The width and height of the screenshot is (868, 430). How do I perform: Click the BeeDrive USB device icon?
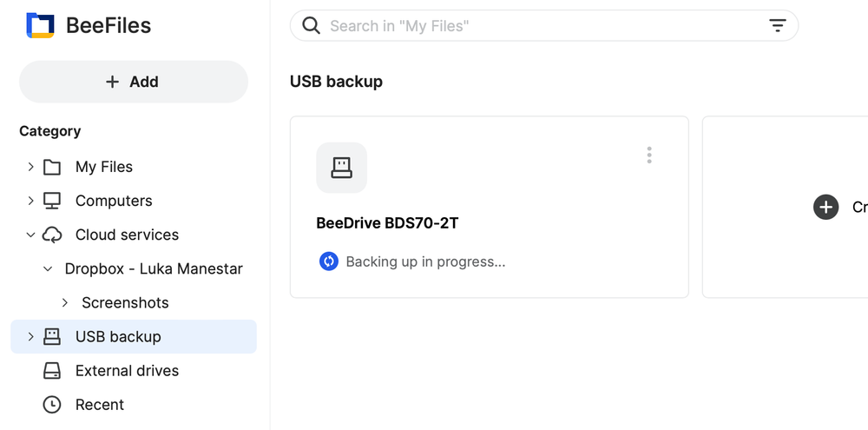click(x=341, y=168)
